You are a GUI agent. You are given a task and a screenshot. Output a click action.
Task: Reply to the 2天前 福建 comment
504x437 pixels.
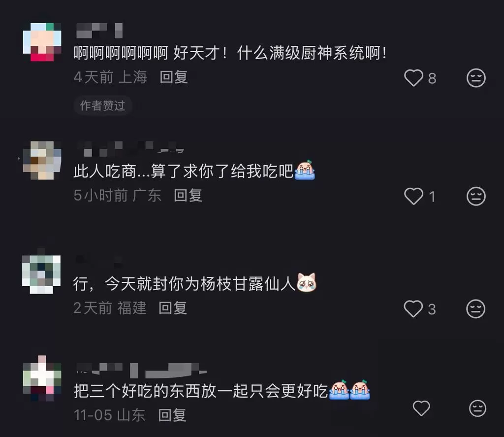173,308
